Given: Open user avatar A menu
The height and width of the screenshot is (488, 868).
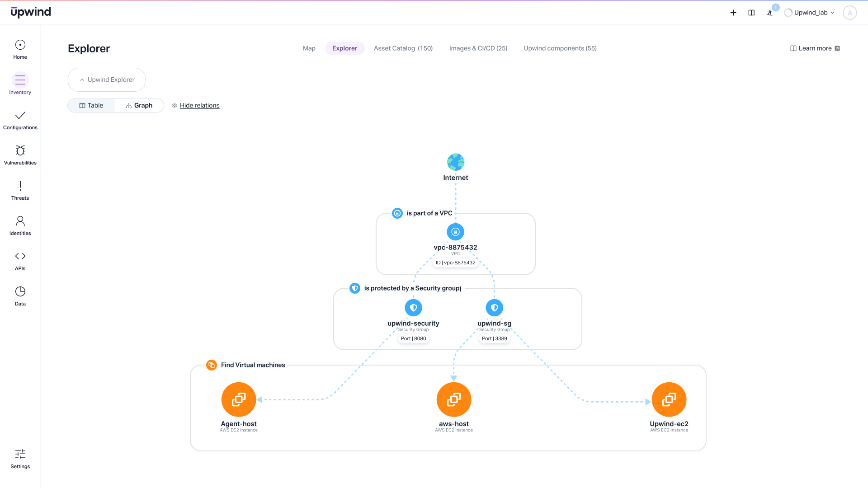Looking at the screenshot, I should pyautogui.click(x=850, y=13).
